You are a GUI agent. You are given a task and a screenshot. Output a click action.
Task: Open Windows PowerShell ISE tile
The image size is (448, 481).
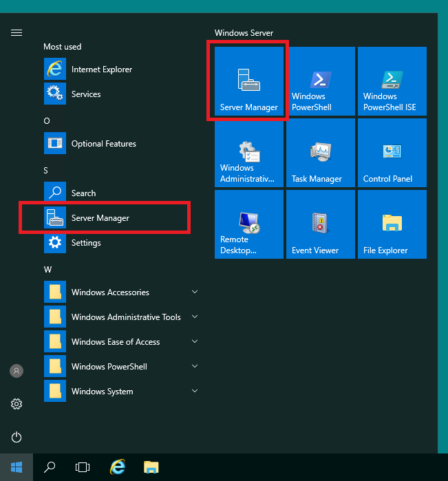click(392, 81)
